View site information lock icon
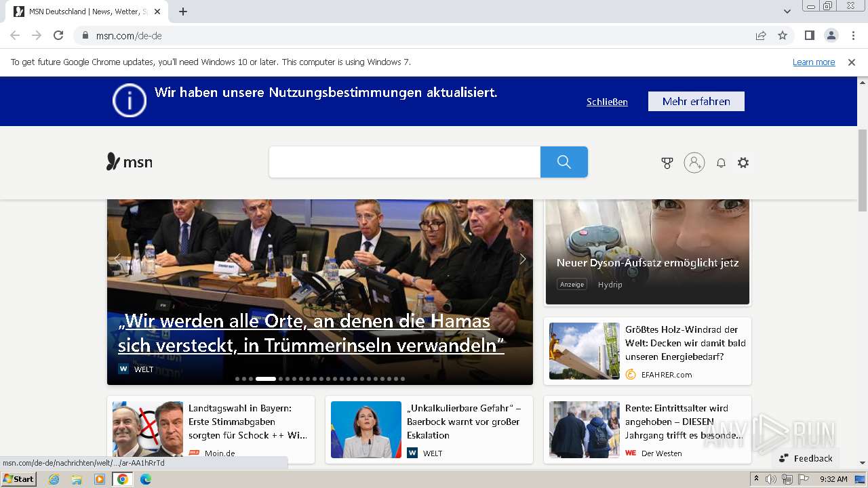 85,35
